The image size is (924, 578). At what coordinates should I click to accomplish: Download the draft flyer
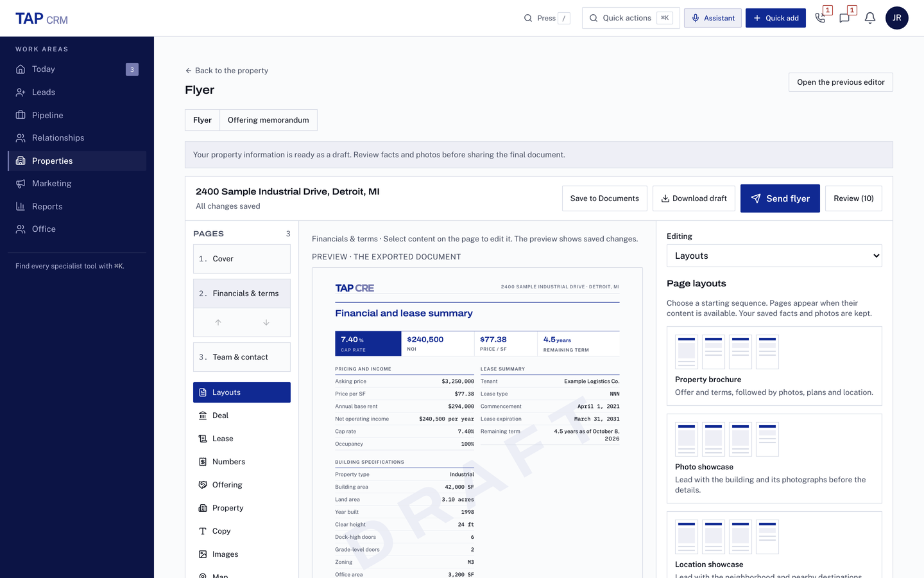coord(694,198)
